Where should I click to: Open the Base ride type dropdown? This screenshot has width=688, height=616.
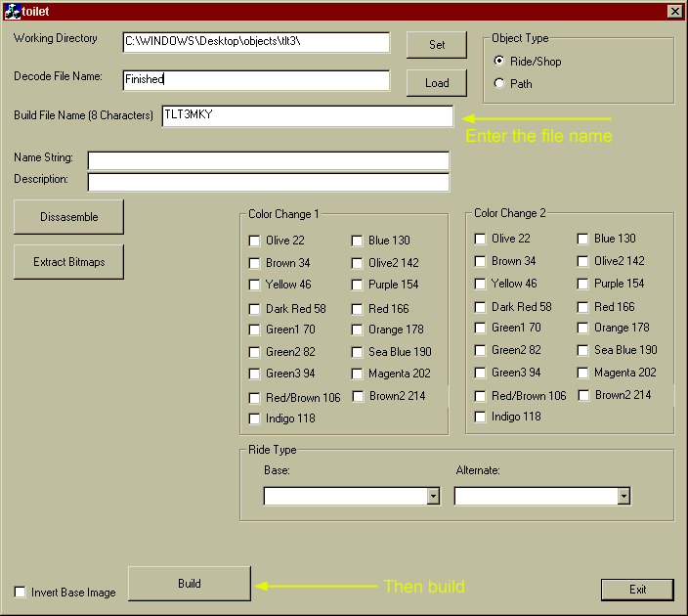pos(434,496)
